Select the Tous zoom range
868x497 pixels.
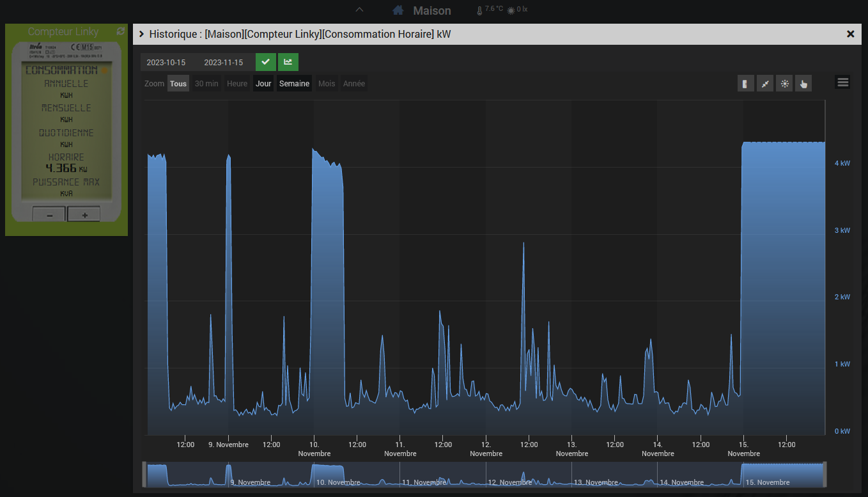(x=178, y=84)
